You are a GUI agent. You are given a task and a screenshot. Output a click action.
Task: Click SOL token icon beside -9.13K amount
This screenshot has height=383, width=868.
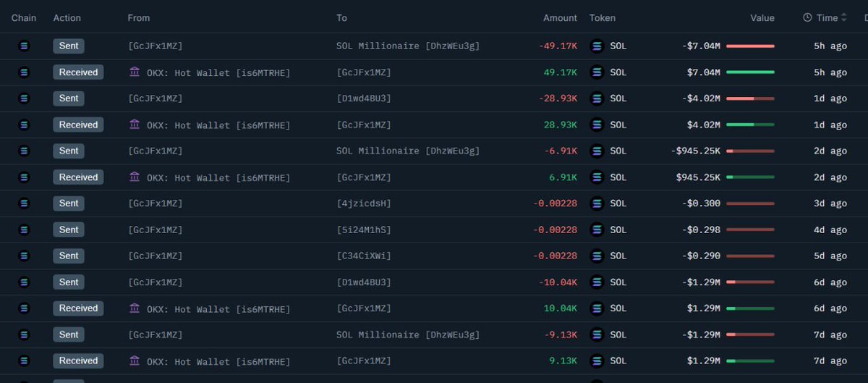597,334
